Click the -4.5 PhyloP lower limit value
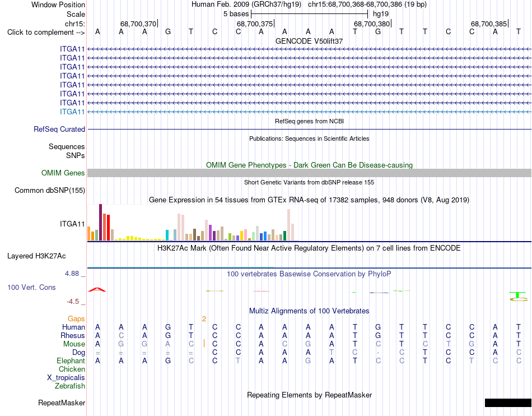532x416 pixels. (x=72, y=302)
